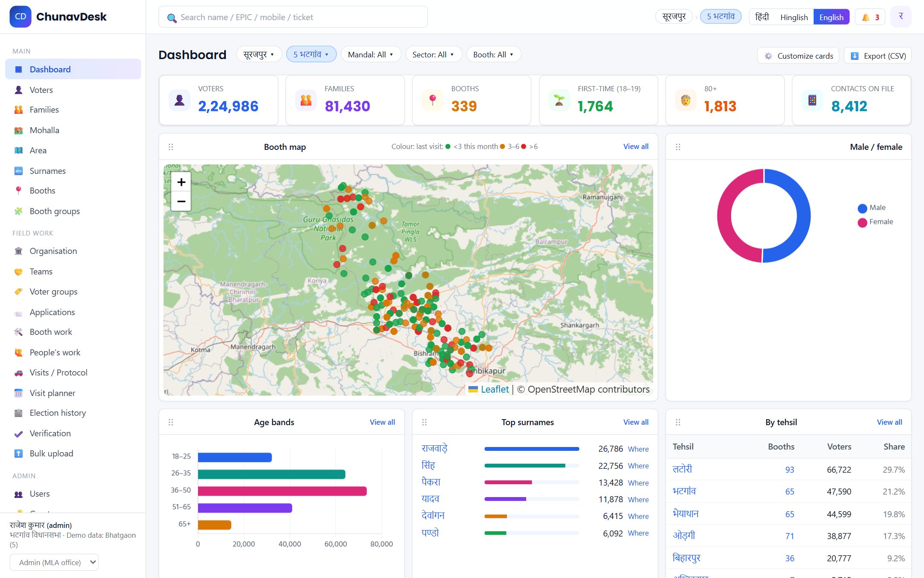
Task: Click the Contacts on file phone icon
Action: coord(812,100)
